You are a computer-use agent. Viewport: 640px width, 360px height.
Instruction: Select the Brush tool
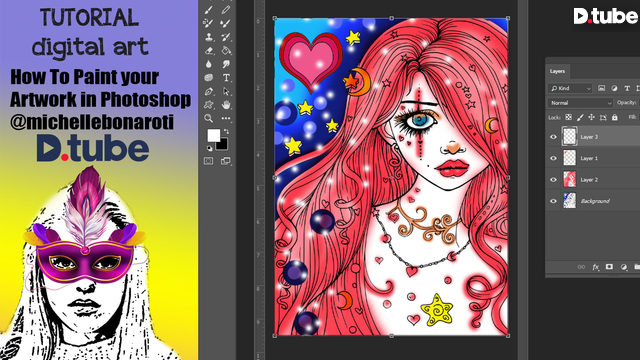[x=209, y=9]
